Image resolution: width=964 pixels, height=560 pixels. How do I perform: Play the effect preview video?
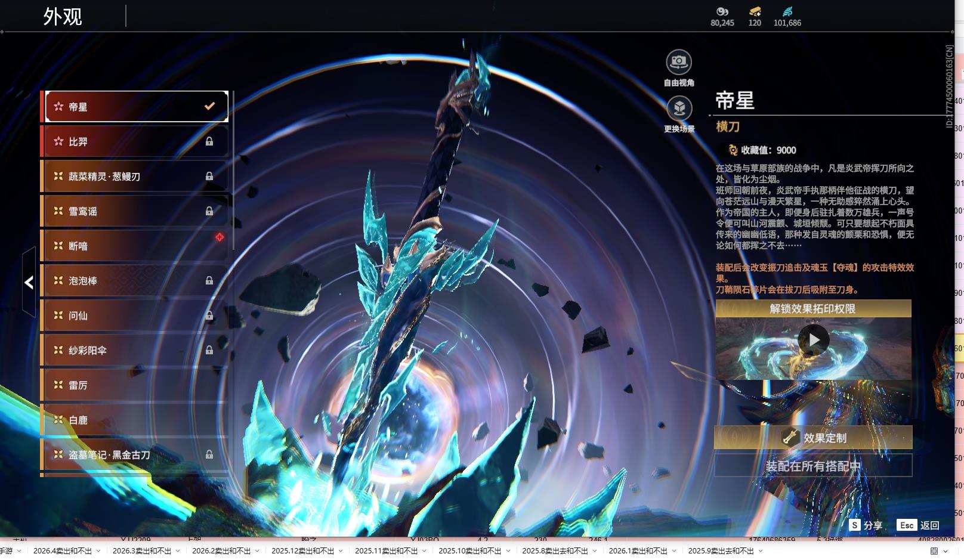pos(814,340)
